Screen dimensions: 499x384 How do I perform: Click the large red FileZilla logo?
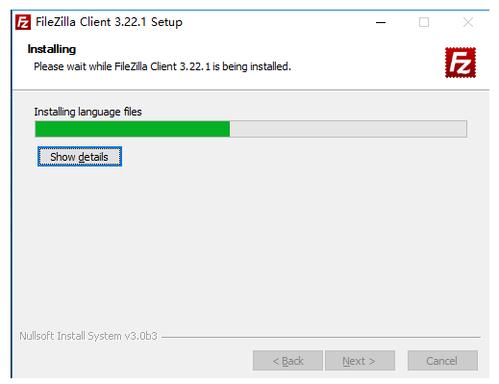[460, 63]
